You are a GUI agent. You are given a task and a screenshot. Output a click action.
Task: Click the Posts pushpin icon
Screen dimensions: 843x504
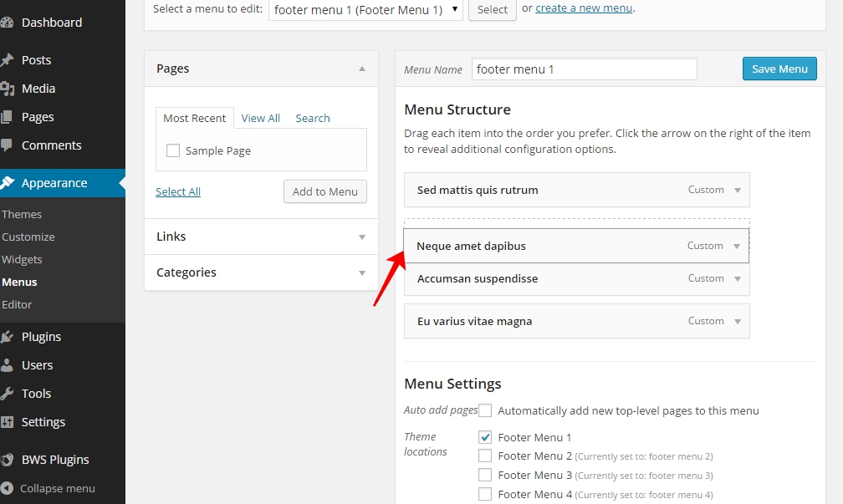coord(7,60)
